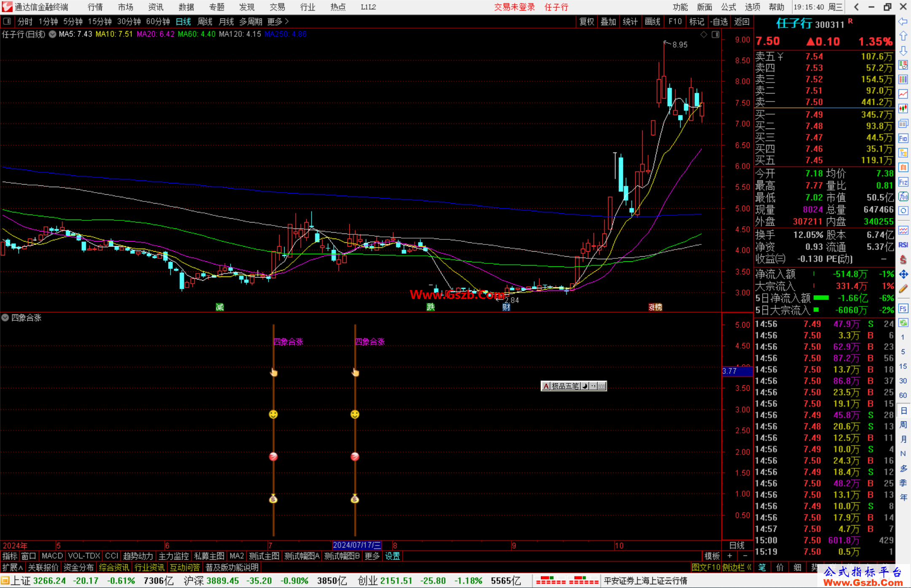911x588 pixels.
Task: Click the 2024/07/17 date marker on timeline
Action: coord(357,545)
